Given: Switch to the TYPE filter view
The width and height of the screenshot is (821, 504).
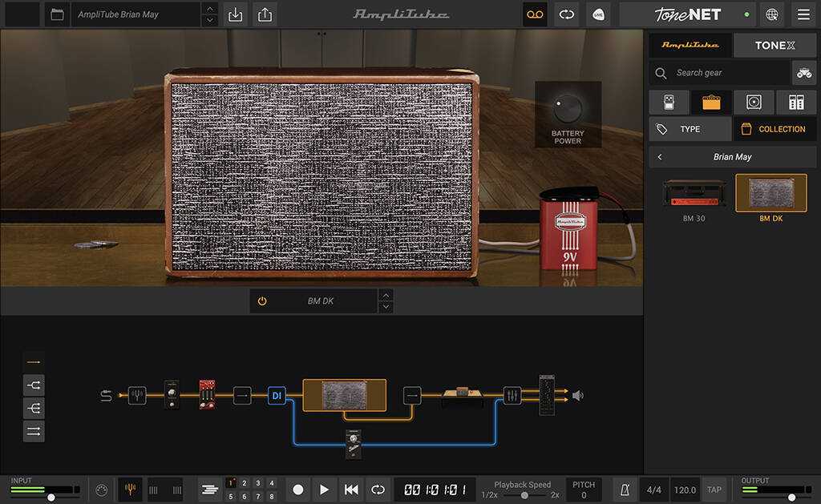Looking at the screenshot, I should (x=690, y=128).
